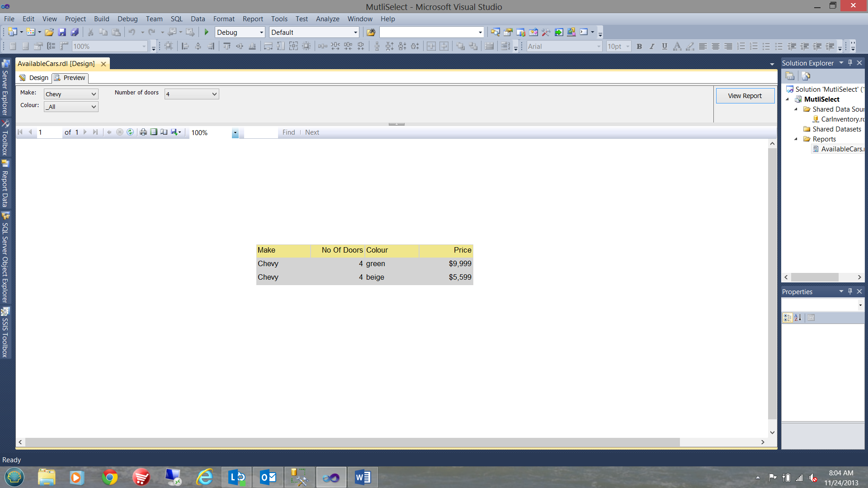Viewport: 868px width, 488px height.
Task: Click the Start Debugging green arrow
Action: [x=207, y=32]
